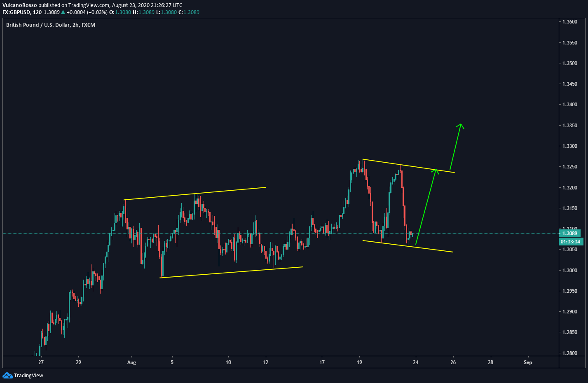
Task: Click the TradingView cloud logo icon
Action: pyautogui.click(x=7, y=375)
